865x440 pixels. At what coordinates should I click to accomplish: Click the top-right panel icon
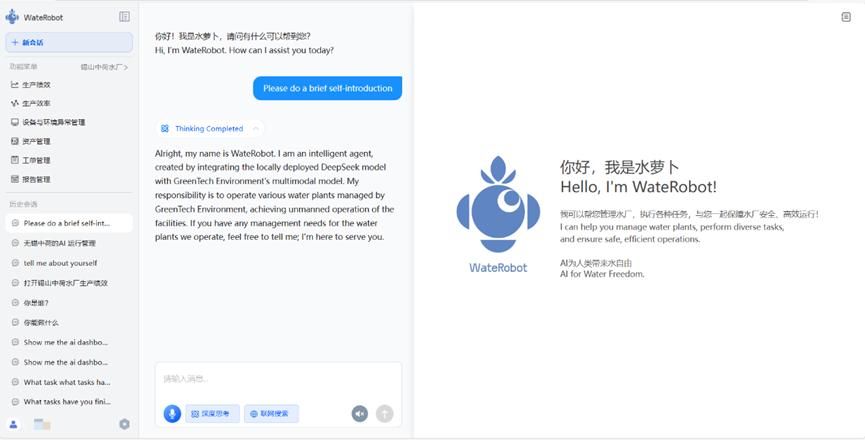846,17
